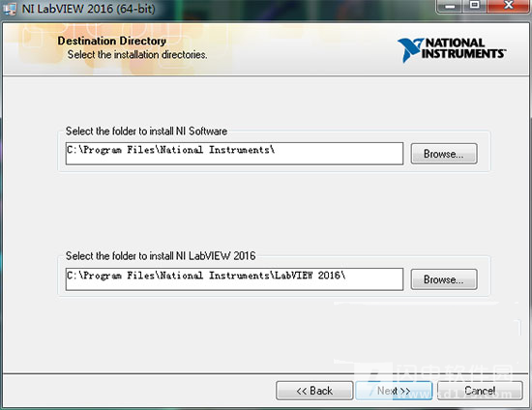Viewport: 532px width, 410px height.
Task: Close the NI LabVIEW 2016 installer
Action: 508,6
